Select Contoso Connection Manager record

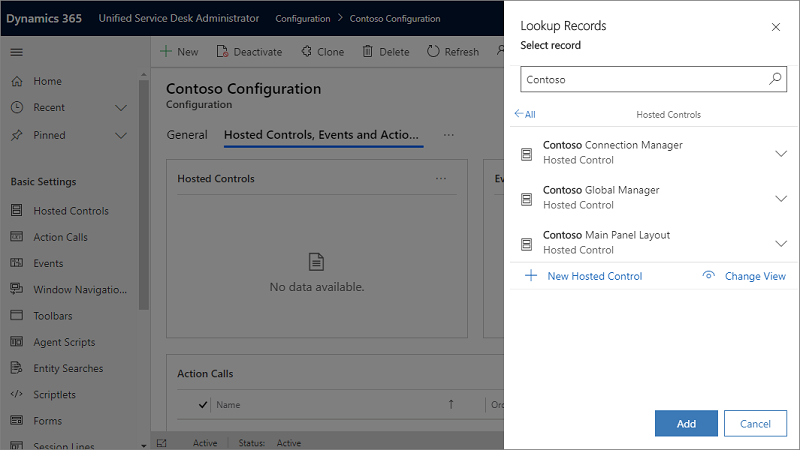pos(654,152)
